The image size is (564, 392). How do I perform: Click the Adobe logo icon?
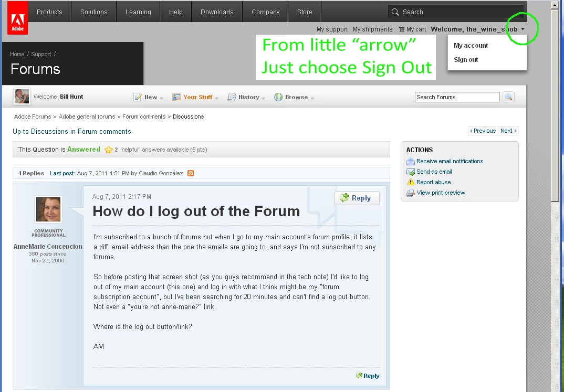pos(18,18)
